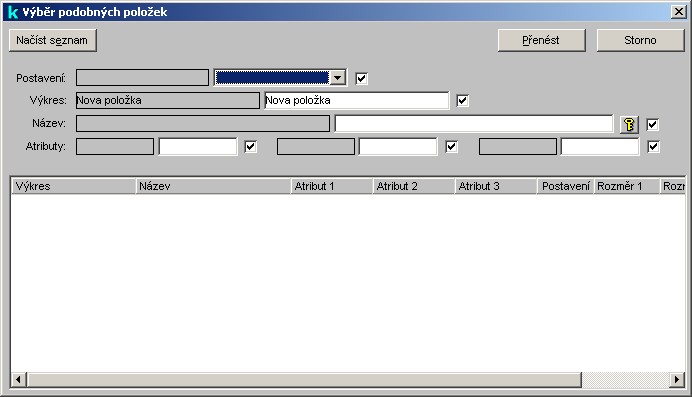
Task: Click the third white Atributy input field
Action: tap(600, 146)
